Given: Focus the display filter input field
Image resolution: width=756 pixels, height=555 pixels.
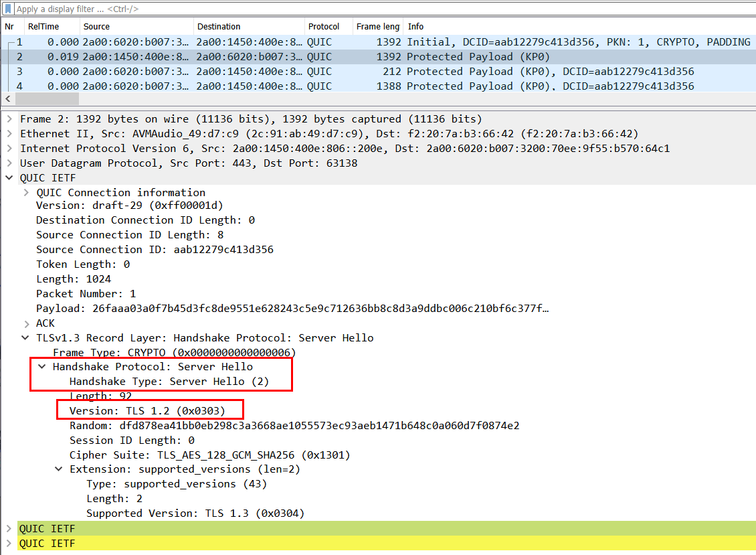Looking at the screenshot, I should point(386,9).
